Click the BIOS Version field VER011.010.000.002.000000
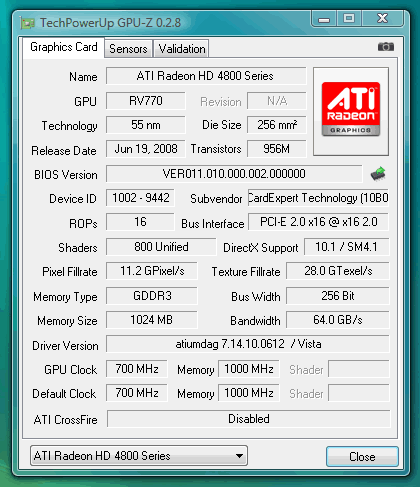The height and width of the screenshot is (487, 420). pos(234,174)
